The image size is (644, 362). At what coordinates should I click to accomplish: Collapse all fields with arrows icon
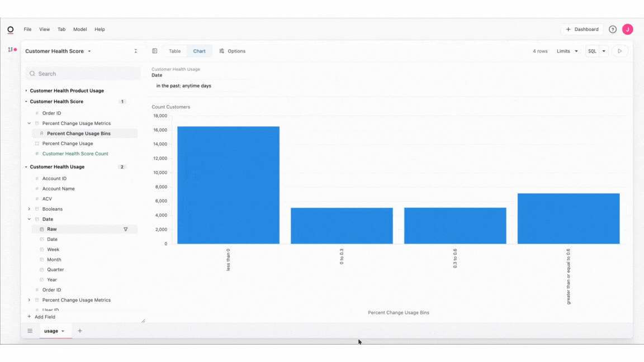coord(135,51)
